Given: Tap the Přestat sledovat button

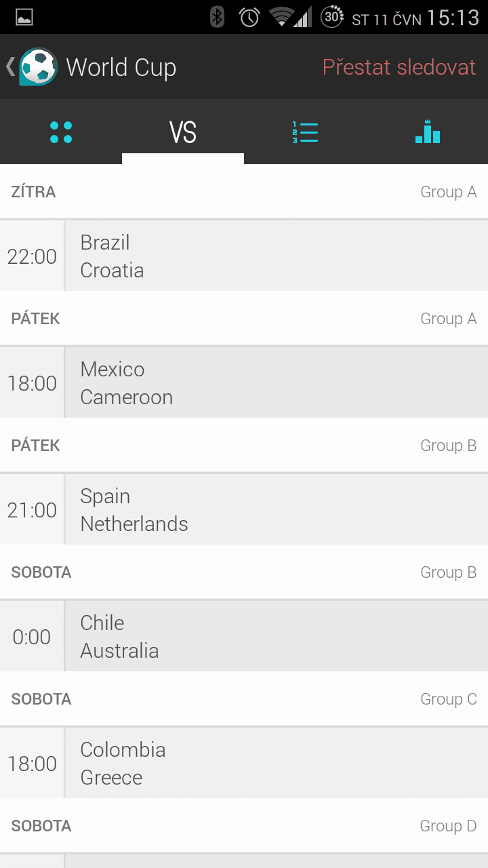Looking at the screenshot, I should (x=399, y=67).
